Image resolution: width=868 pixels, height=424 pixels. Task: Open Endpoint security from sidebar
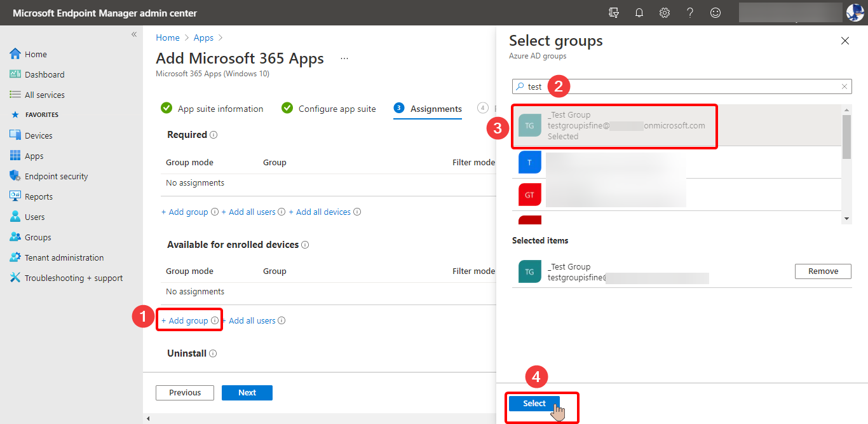[56, 176]
